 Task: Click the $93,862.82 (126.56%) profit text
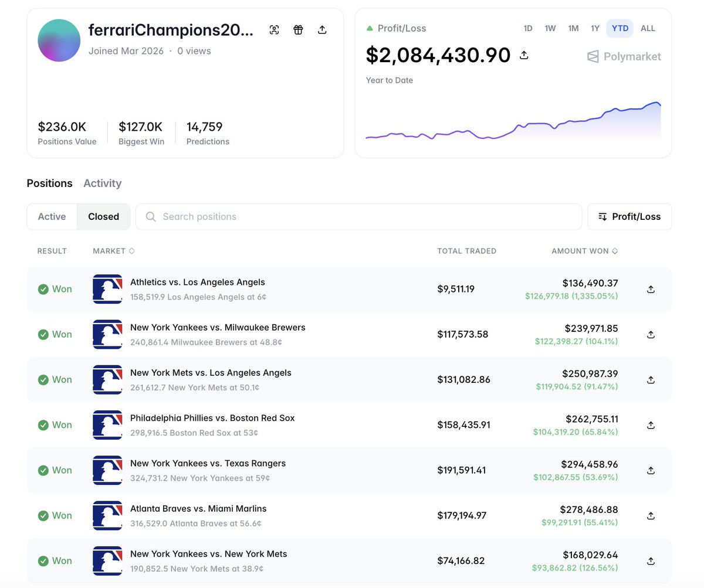(x=575, y=567)
